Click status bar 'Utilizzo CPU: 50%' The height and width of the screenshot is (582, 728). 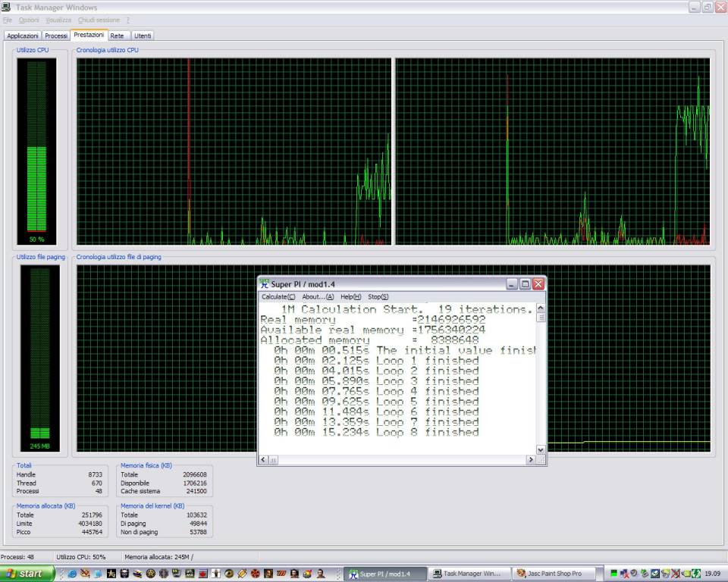(x=81, y=557)
